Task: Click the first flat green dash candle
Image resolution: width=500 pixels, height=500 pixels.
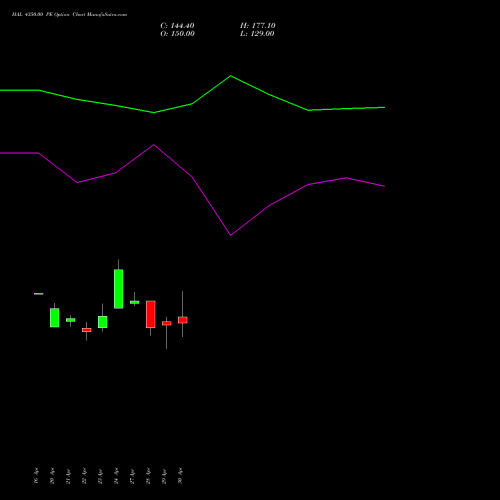Action: point(39,294)
